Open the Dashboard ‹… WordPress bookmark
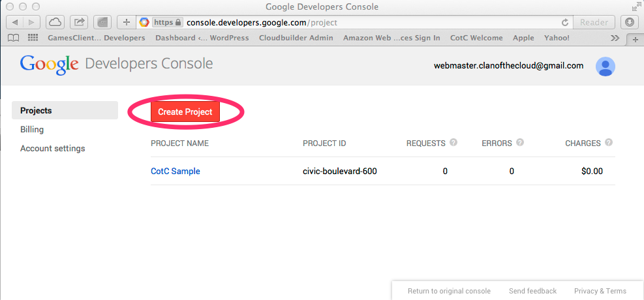This screenshot has width=644, height=300. 202,38
